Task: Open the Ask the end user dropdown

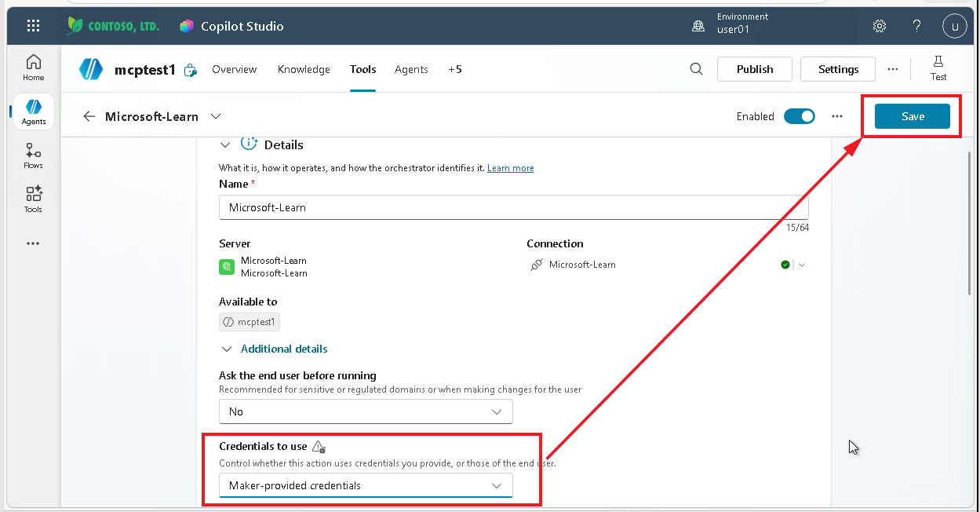Action: pos(366,411)
